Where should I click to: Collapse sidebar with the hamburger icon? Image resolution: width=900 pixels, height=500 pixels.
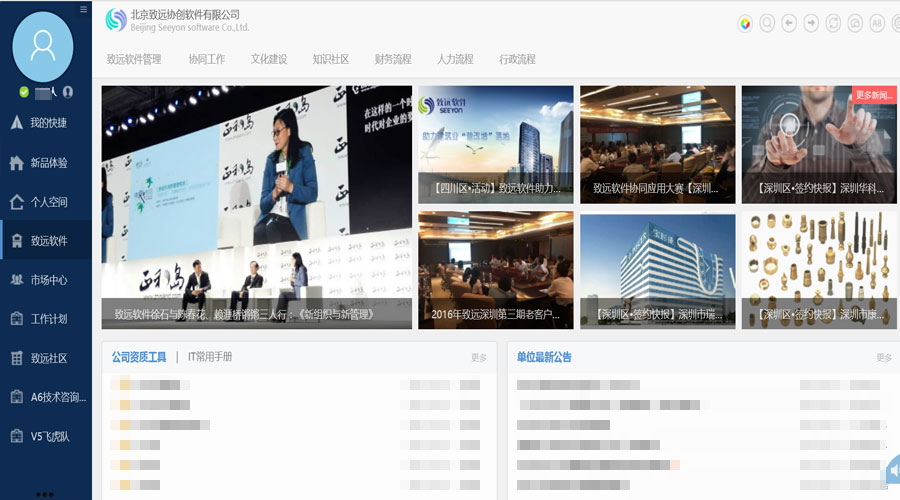[84, 9]
